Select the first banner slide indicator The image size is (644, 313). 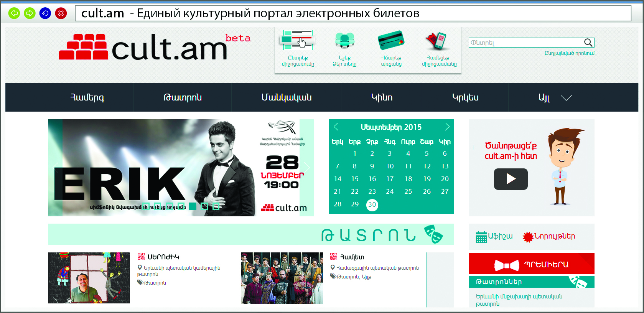tap(146, 206)
